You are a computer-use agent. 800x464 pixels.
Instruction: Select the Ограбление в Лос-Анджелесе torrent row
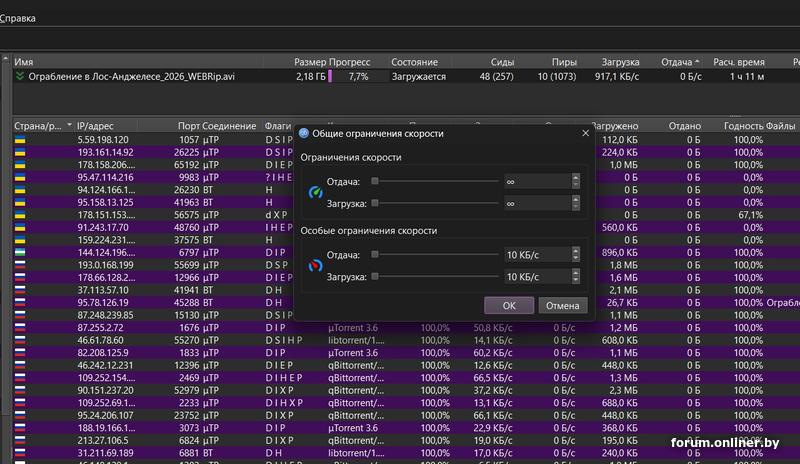pos(130,76)
